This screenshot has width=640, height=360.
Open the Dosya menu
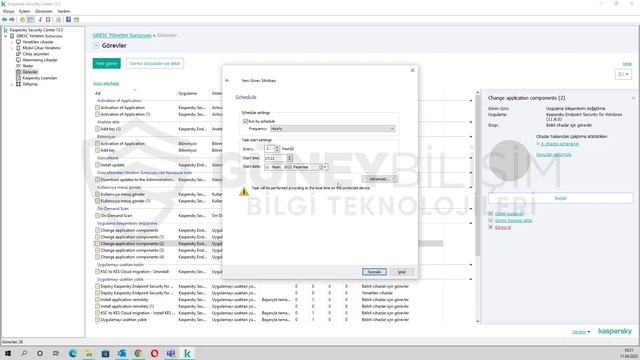[9, 11]
